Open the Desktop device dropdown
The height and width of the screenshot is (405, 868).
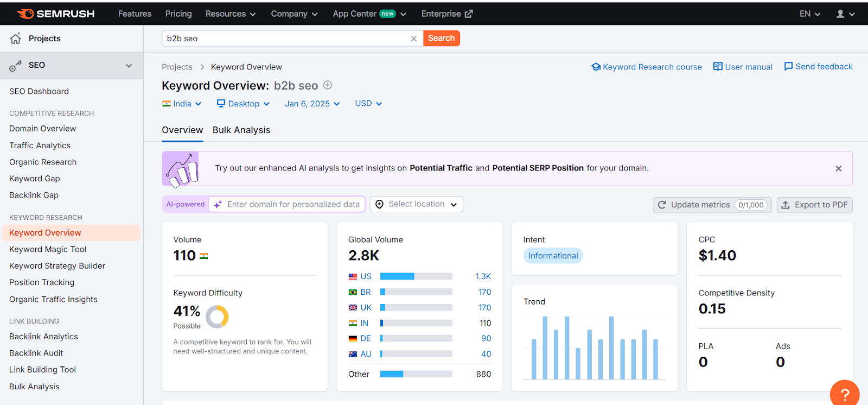click(x=243, y=104)
